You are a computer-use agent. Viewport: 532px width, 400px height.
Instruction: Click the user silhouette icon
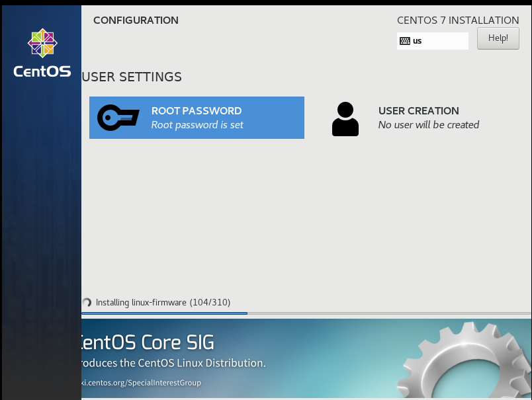(x=345, y=119)
